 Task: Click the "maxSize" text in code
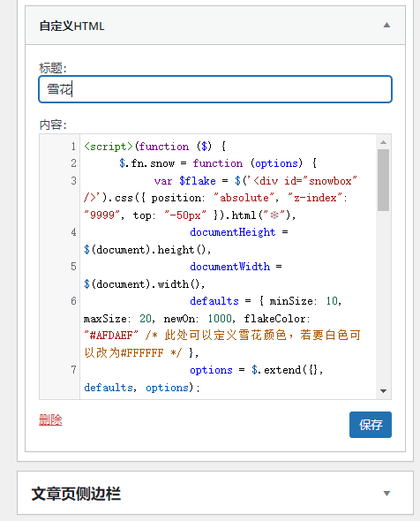(x=105, y=319)
